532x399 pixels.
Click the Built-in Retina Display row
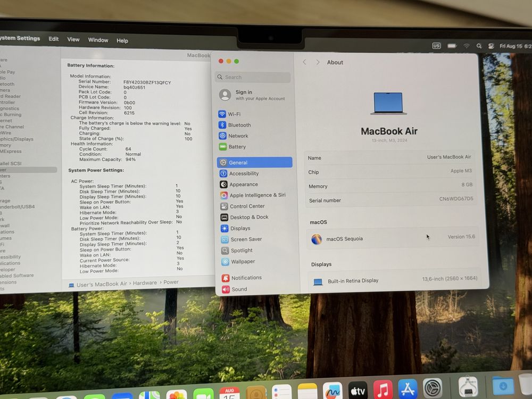pyautogui.click(x=395, y=280)
